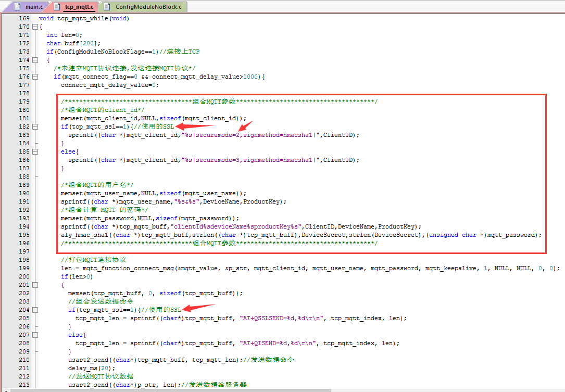Click the "%s&%s" format string
Viewport: 565px width, 392px height.
click(x=186, y=202)
